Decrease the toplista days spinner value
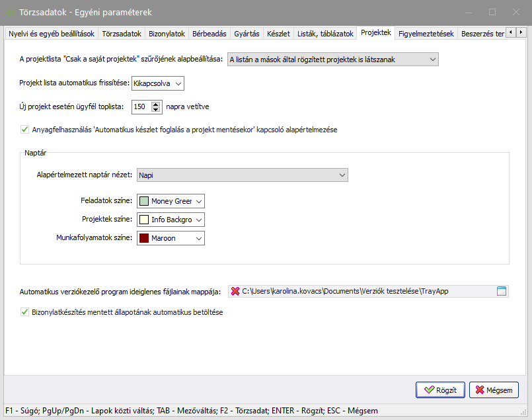The width and height of the screenshot is (532, 420). click(156, 109)
